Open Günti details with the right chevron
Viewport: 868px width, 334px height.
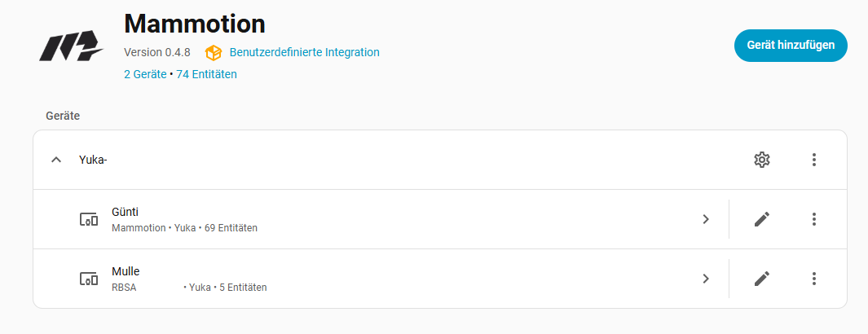pos(706,219)
